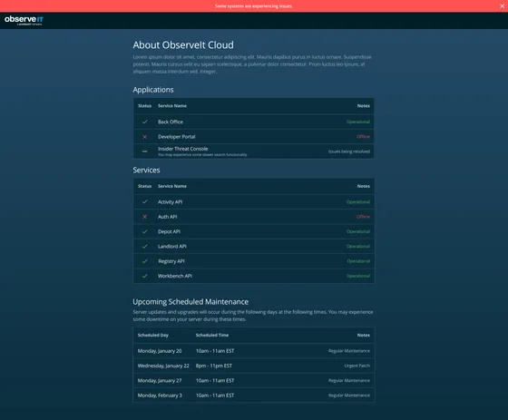Click the Landlord API green check icon
This screenshot has width=508, height=420.
point(145,247)
